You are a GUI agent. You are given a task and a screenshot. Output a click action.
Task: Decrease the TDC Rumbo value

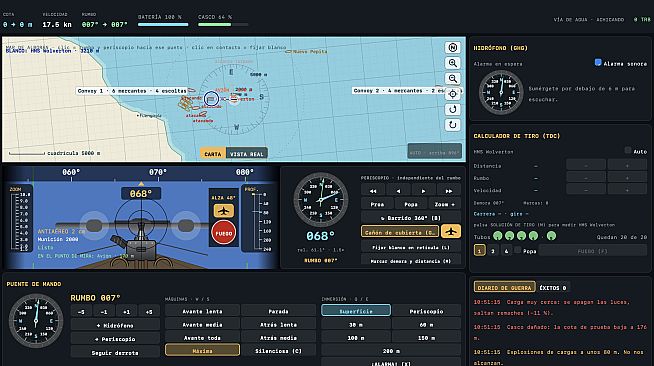point(586,178)
